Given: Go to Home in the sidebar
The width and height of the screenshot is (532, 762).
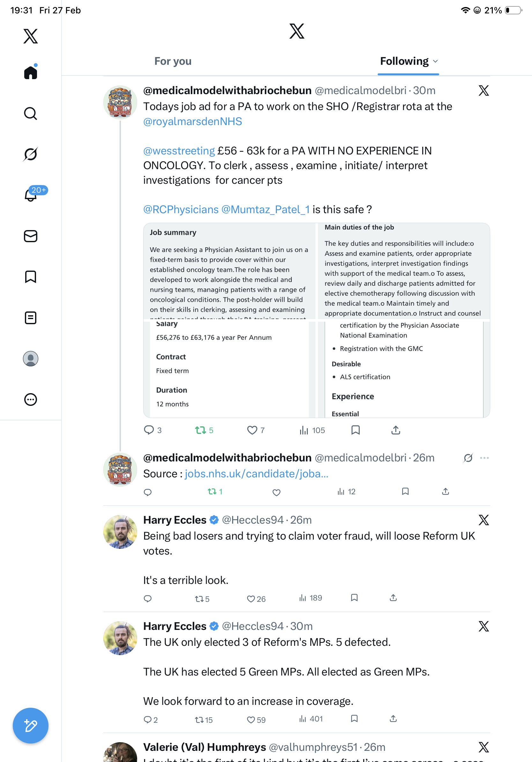Looking at the screenshot, I should [31, 72].
